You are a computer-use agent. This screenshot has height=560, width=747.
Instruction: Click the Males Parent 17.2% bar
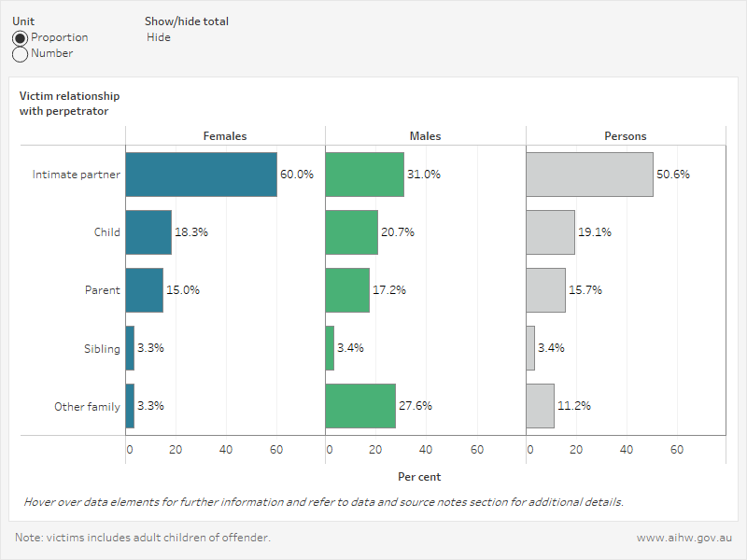click(x=348, y=289)
